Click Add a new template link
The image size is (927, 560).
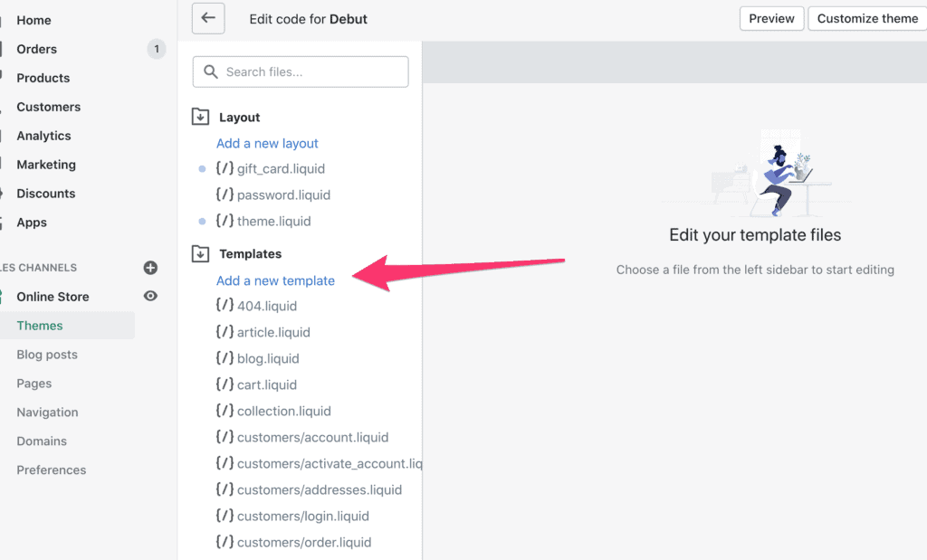click(275, 280)
